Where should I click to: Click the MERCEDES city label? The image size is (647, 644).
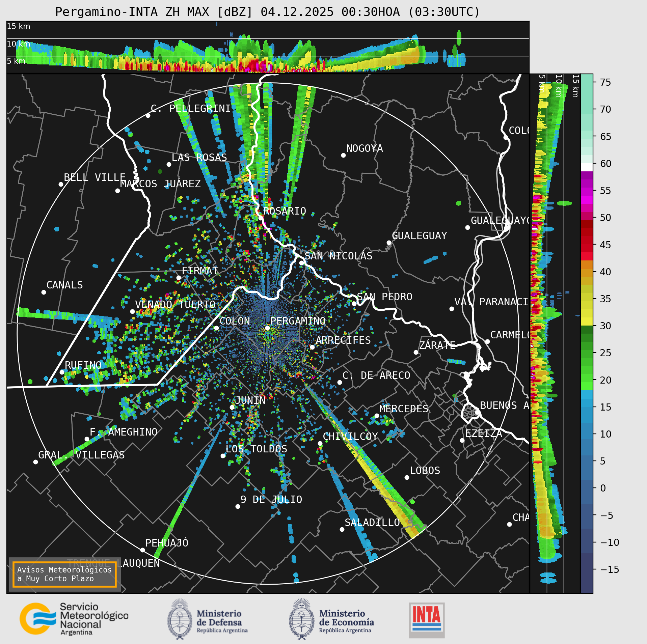[404, 409]
